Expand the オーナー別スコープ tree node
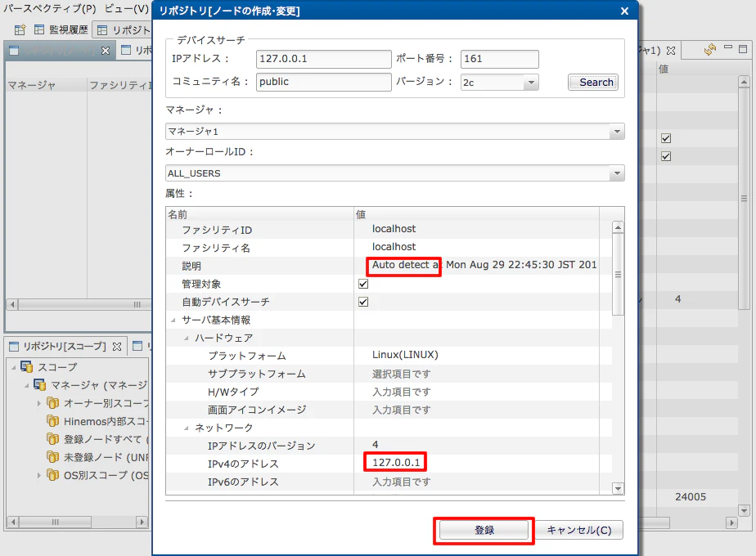 [x=39, y=403]
